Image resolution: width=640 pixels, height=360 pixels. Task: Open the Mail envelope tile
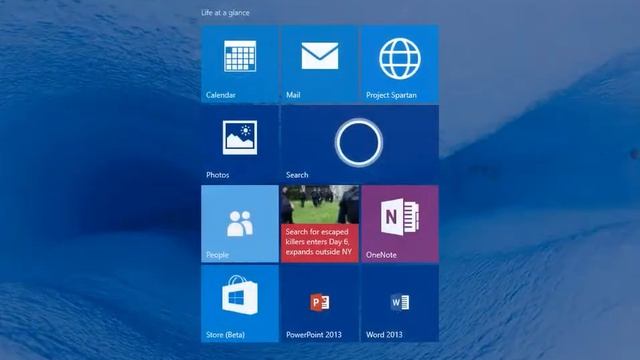click(x=320, y=63)
